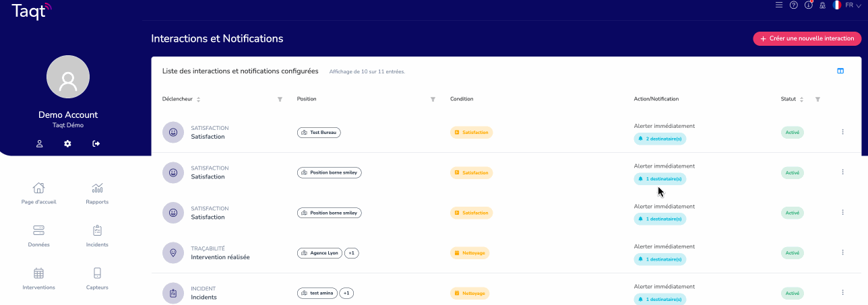The height and width of the screenshot is (305, 868).
Task: Open the Données section
Action: click(39, 236)
